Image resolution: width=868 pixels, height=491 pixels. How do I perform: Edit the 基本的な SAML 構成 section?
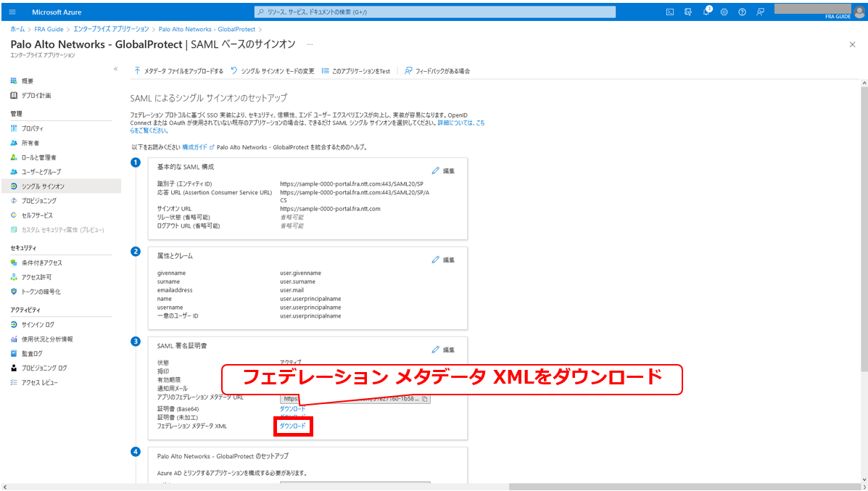[443, 171]
